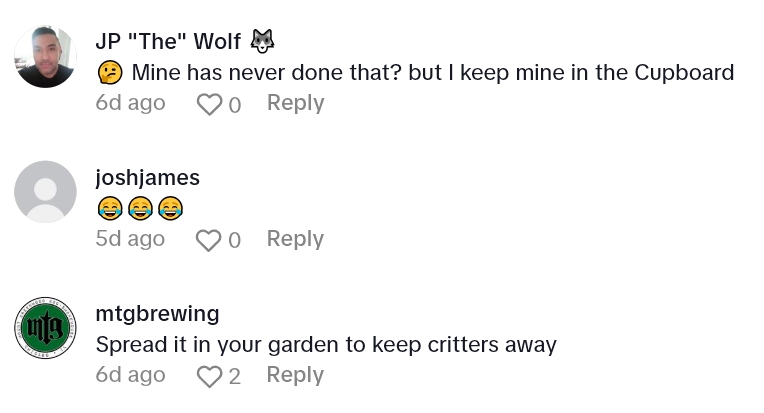Viewport: 764px width, 413px height.
Task: Go to the joshjames username link
Action: (147, 178)
